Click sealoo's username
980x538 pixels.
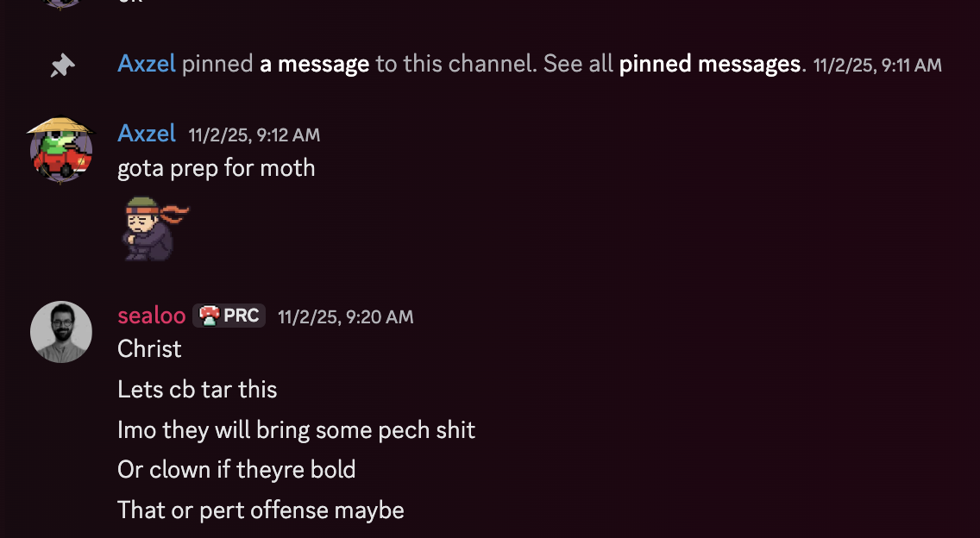[x=152, y=316]
